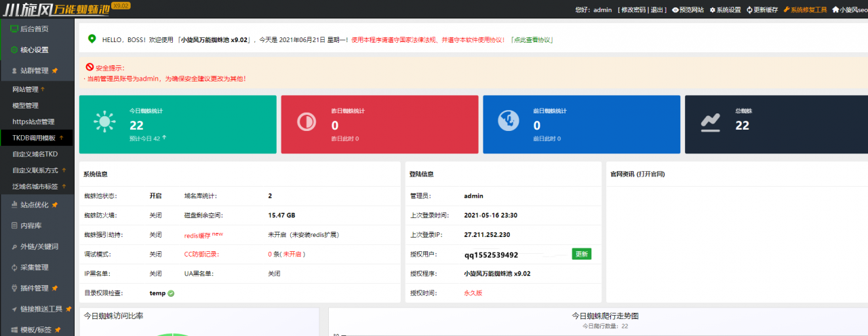Viewport: 868px width, 336px height.
Task: Click the red prohibition icon beside 安全提示
Action: (x=90, y=67)
